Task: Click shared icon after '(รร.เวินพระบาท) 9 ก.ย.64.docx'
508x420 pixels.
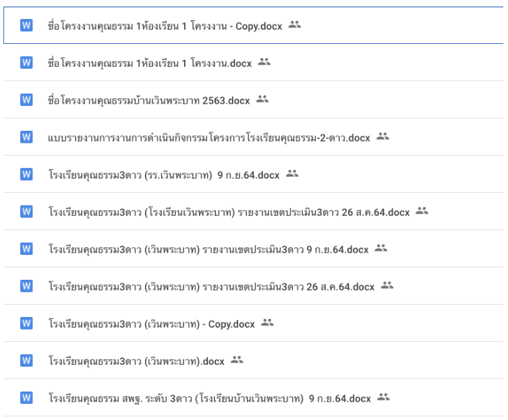Action: (292, 173)
